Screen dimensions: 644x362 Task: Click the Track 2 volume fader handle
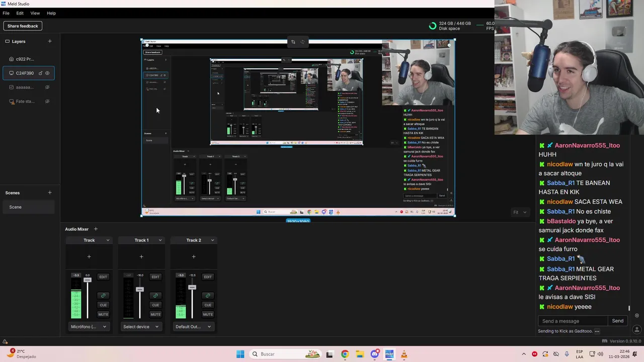192,287
